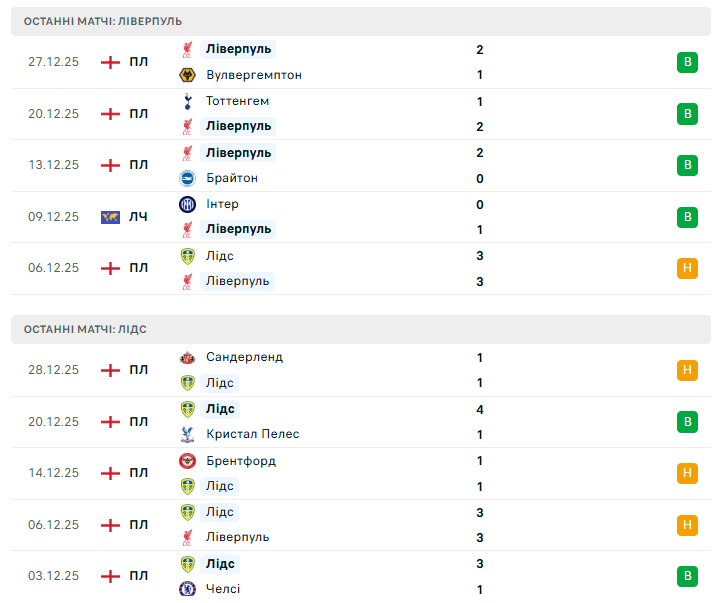This screenshot has width=720, height=603.
Task: Click the Inter club crest icon
Action: coord(187,204)
